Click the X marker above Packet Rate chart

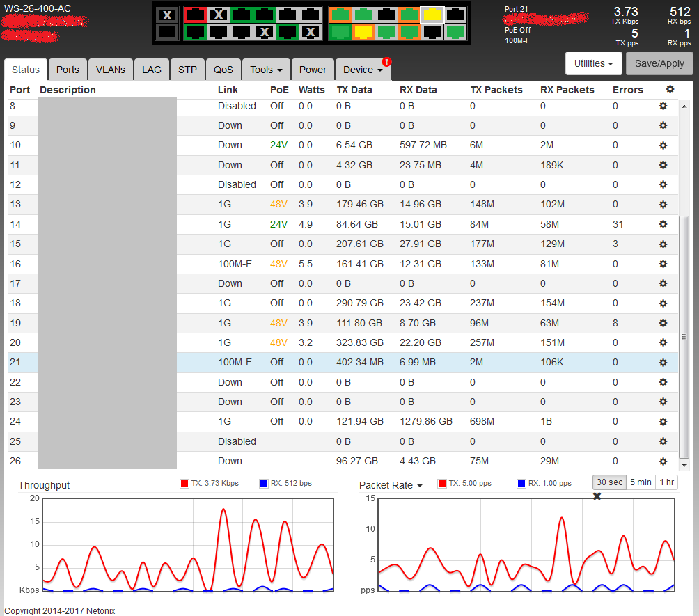[x=597, y=496]
